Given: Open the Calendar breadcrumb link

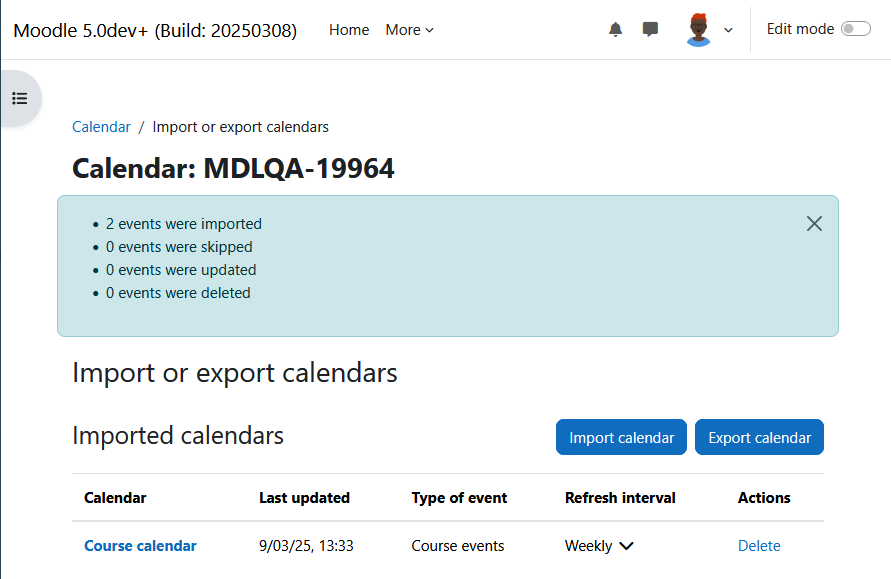Looking at the screenshot, I should click(101, 127).
